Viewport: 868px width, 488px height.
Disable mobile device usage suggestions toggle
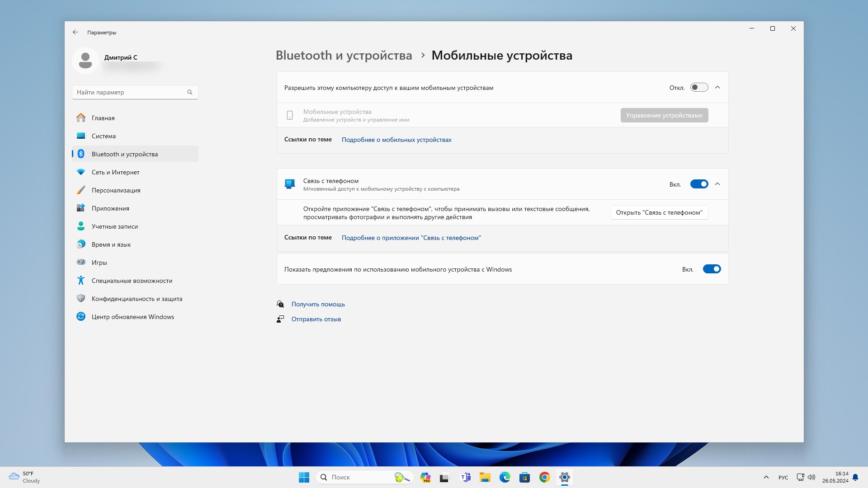point(712,269)
